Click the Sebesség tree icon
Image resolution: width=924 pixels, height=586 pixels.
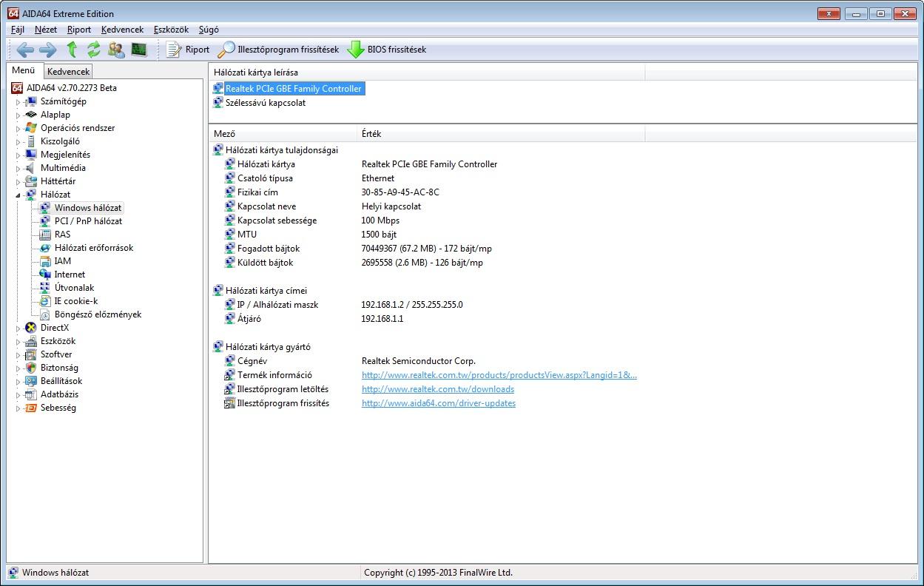click(31, 408)
